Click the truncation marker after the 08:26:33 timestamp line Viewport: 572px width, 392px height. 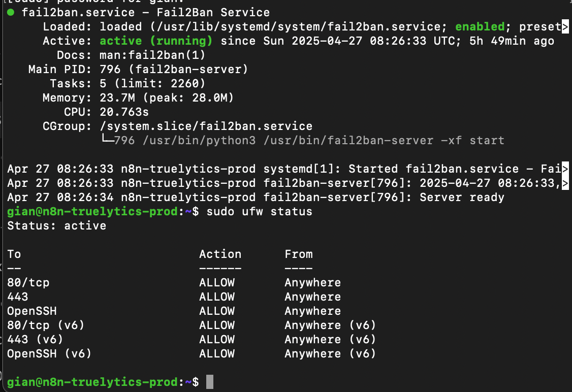(565, 183)
